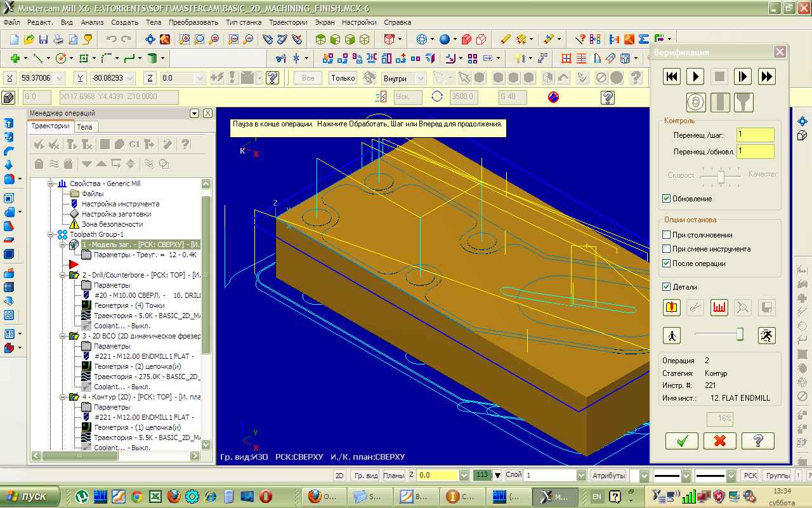Open the 'Слой' level dropdown

click(581, 475)
